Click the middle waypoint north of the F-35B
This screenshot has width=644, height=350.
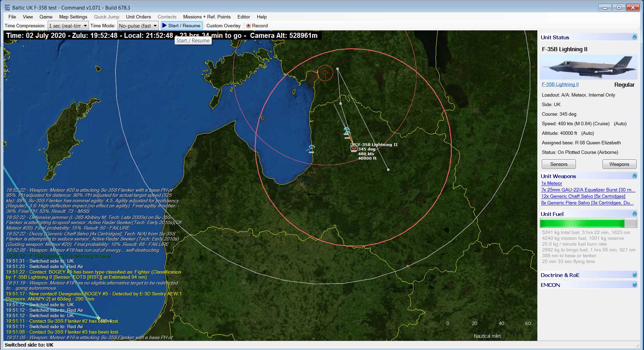point(341,103)
